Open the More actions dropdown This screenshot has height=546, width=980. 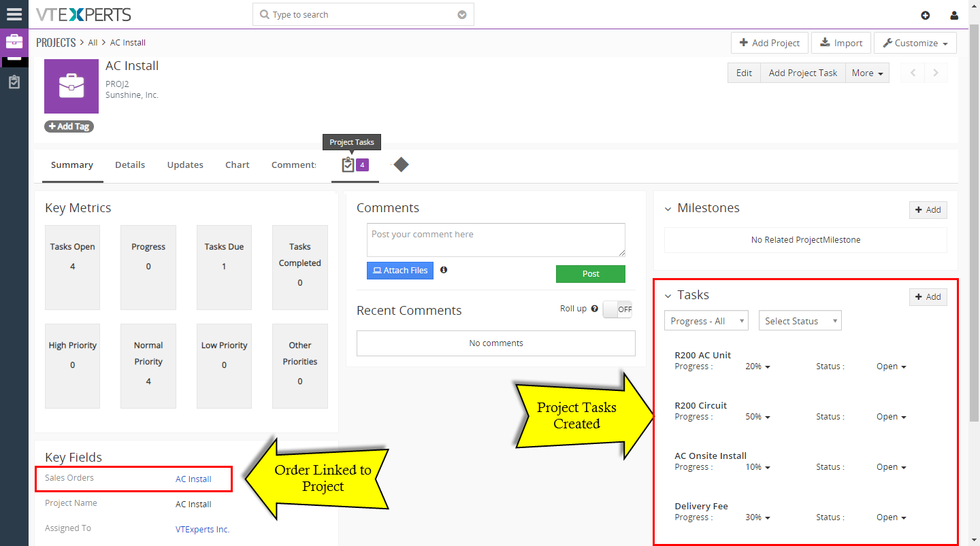[x=867, y=73]
